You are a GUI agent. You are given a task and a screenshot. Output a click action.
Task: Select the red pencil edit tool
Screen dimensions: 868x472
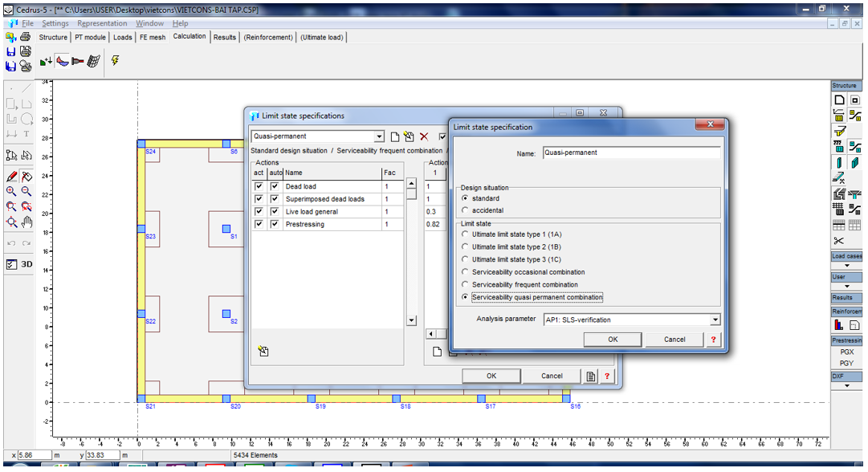(11, 177)
